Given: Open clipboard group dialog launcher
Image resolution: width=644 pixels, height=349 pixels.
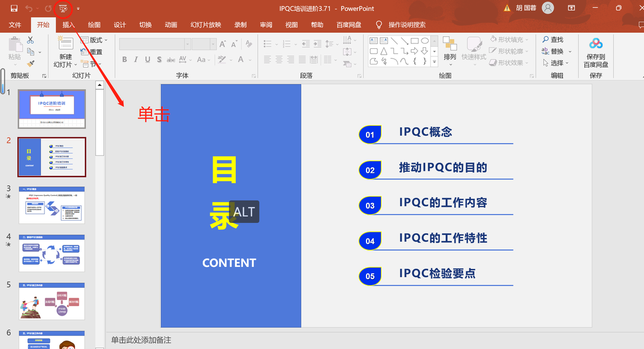Looking at the screenshot, I should [44, 76].
